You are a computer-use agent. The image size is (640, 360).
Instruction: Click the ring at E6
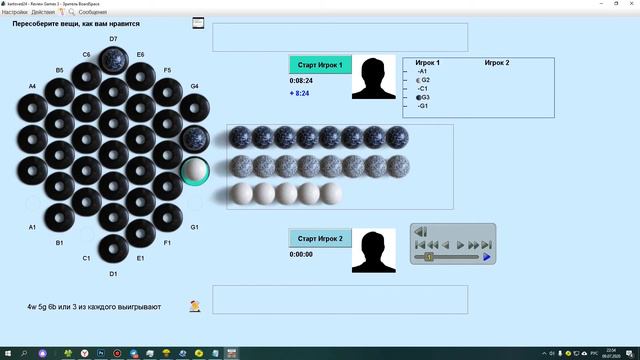pyautogui.click(x=140, y=76)
